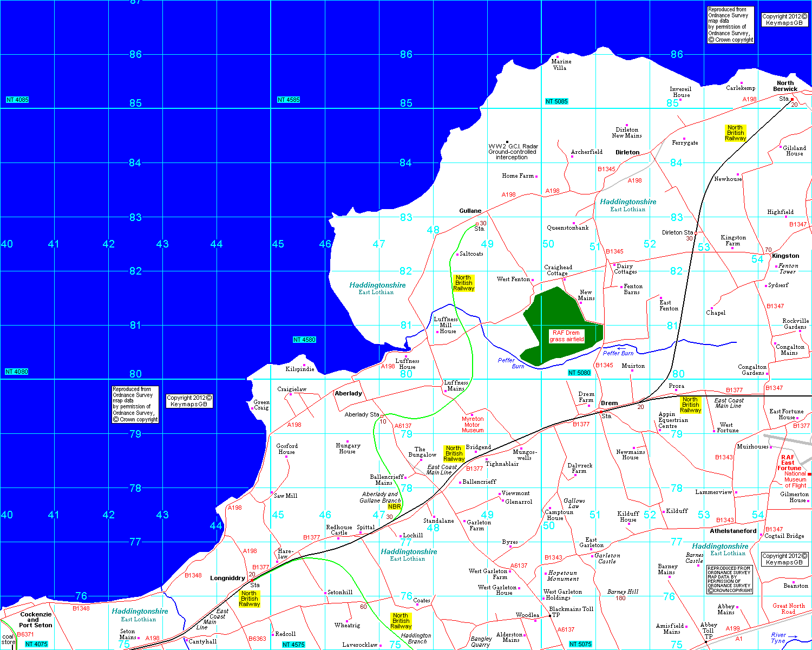Image resolution: width=812 pixels, height=650 pixels.
Task: Click the River Tyne label
Action: tap(779, 638)
